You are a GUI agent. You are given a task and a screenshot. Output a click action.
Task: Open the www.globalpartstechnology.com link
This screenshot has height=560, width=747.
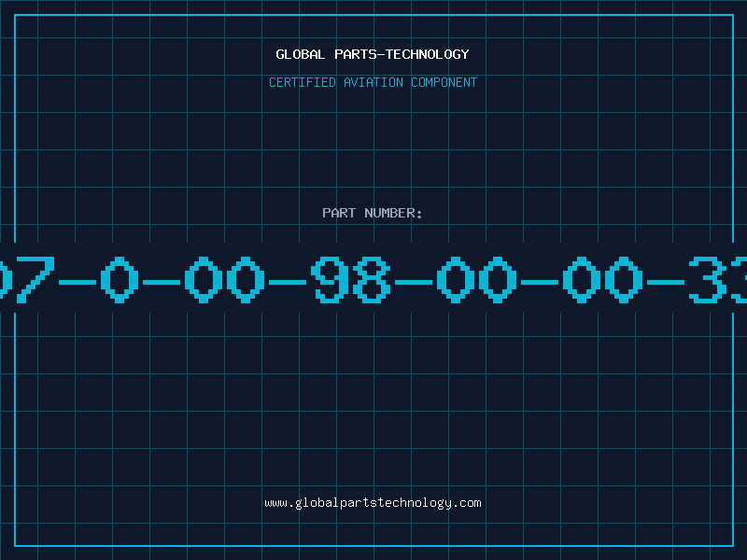click(373, 503)
